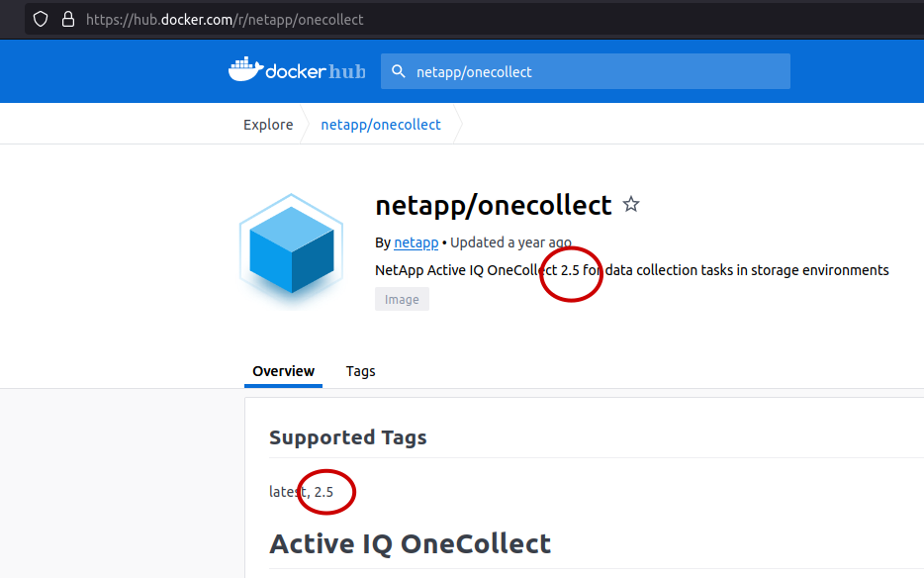924x578 pixels.
Task: Click the search magnifier icon
Action: point(399,71)
